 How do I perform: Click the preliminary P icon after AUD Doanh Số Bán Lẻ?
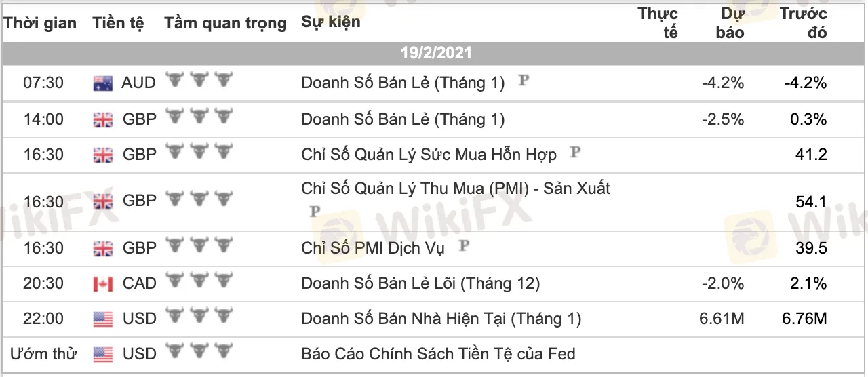pos(523,80)
